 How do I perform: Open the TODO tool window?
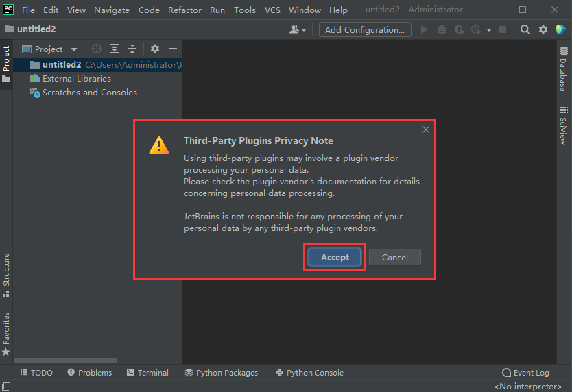click(x=36, y=373)
